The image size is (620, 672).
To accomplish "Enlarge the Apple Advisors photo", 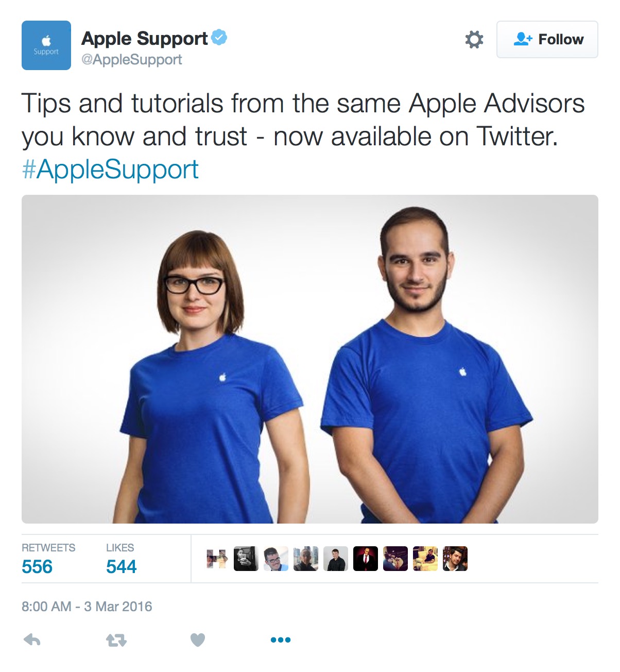I will [x=310, y=359].
